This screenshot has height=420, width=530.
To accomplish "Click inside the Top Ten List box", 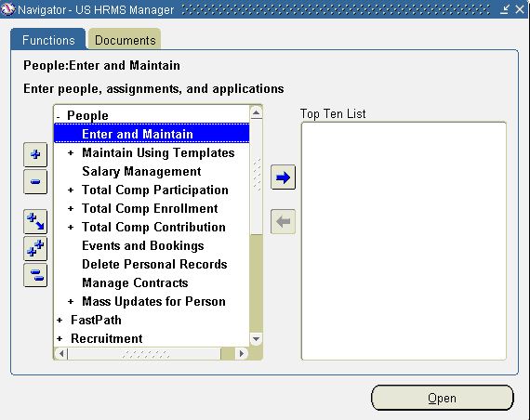I will (x=404, y=241).
